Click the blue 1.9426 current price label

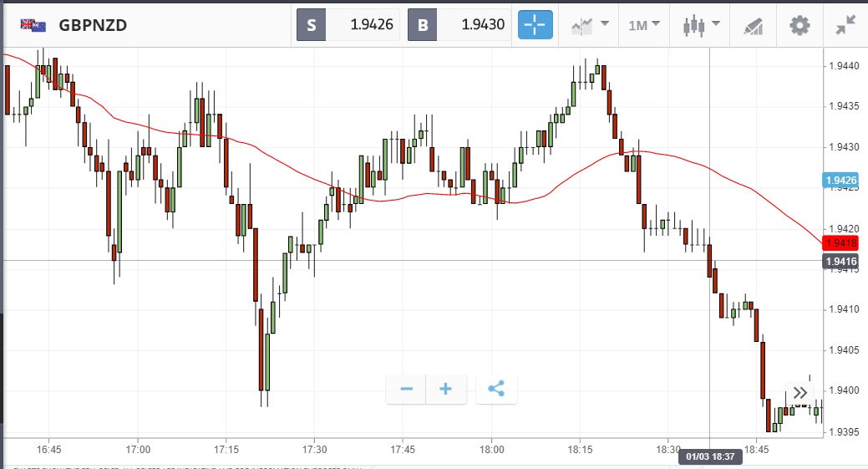click(840, 180)
